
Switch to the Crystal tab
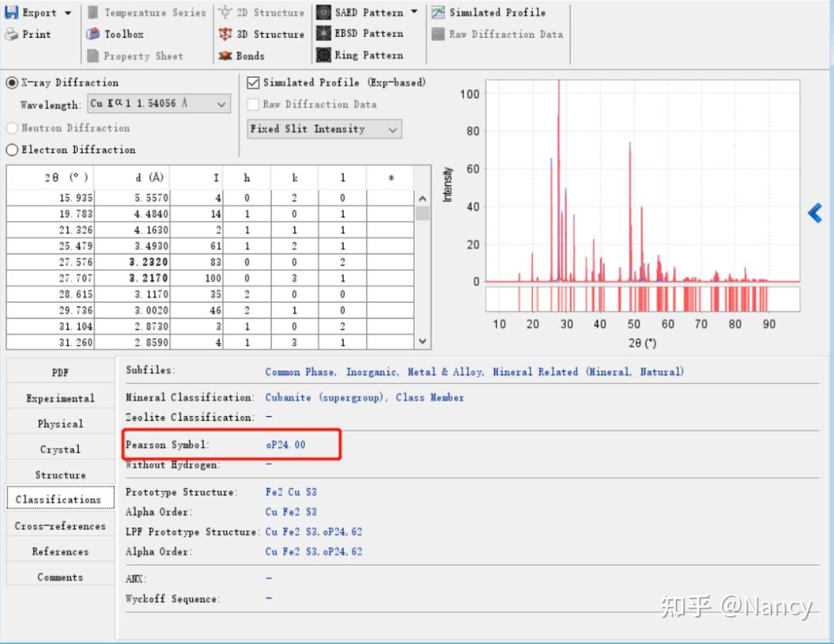(60, 449)
